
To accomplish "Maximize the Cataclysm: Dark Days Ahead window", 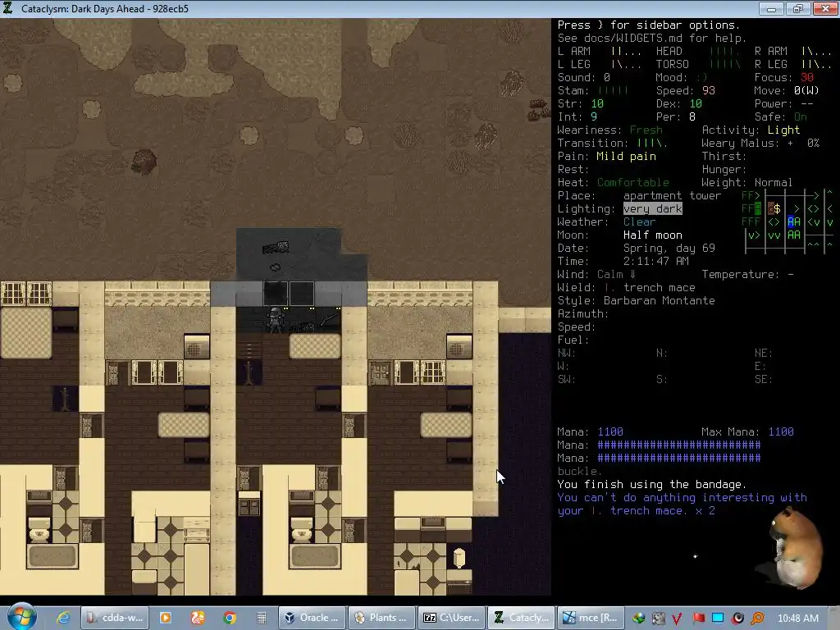I will click(x=797, y=8).
